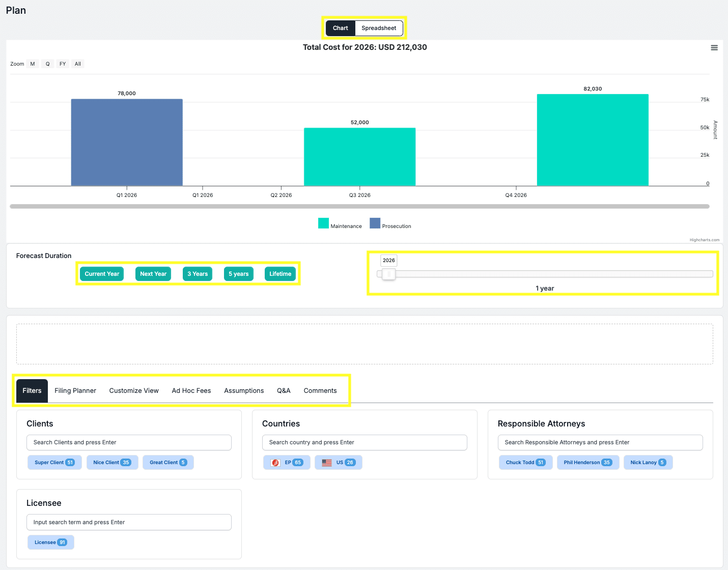Toggle the Maintenance legend swatch
Screen dimensions: 728x570
pos(323,223)
